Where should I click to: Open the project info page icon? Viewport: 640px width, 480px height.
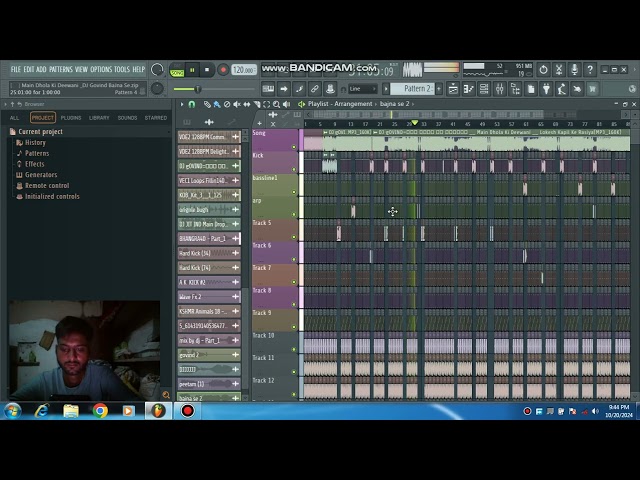531,89
